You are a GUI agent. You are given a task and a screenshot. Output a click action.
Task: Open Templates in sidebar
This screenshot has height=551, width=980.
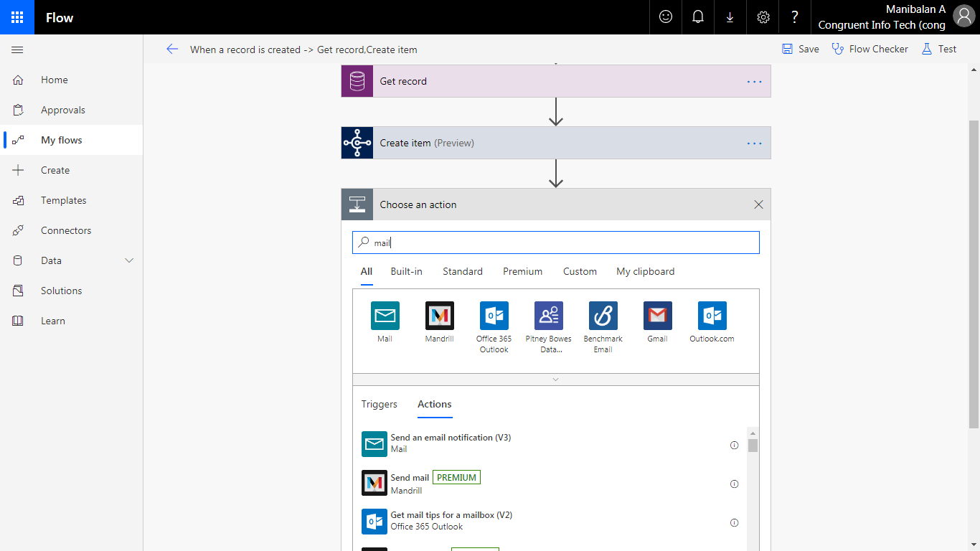[x=72, y=200]
